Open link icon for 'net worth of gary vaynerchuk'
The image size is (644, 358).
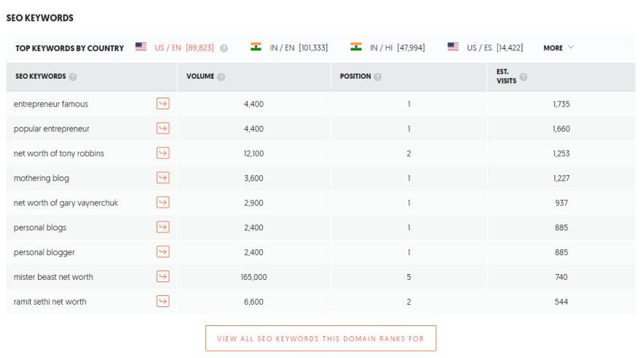coord(162,202)
